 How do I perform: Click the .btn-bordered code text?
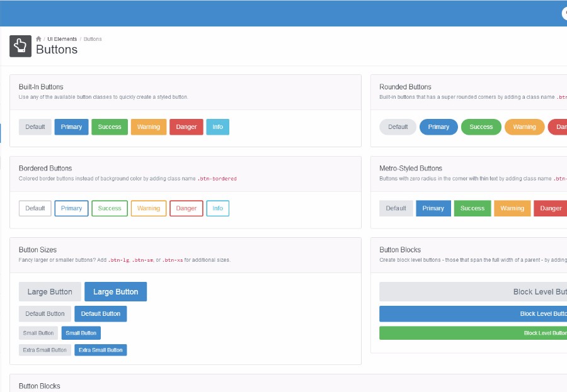tap(217, 179)
